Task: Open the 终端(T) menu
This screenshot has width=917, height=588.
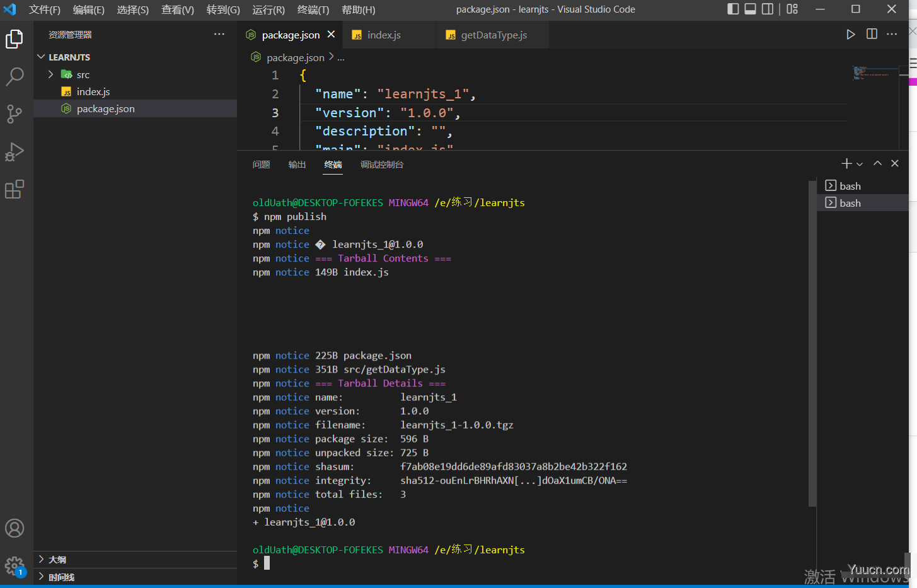Action: pos(313,9)
